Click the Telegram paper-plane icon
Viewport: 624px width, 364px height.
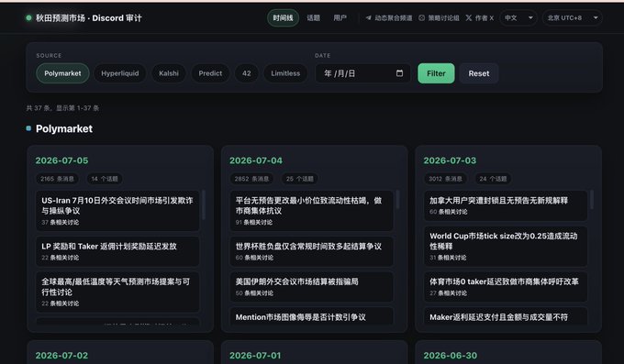(x=369, y=18)
